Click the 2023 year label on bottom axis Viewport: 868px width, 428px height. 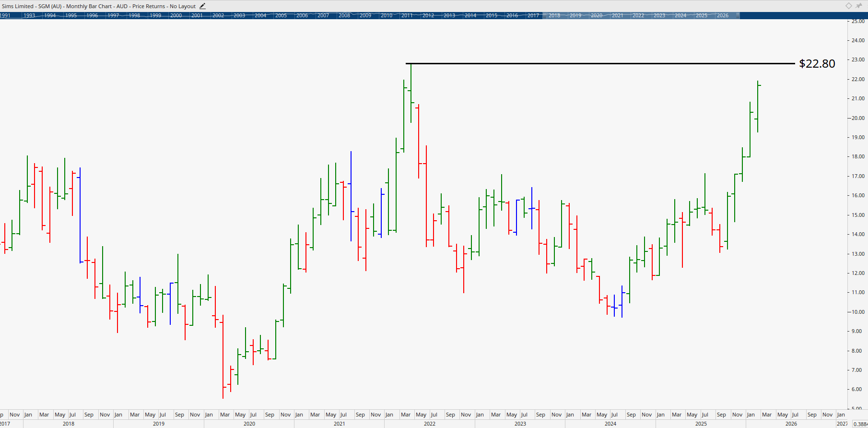(x=520, y=424)
